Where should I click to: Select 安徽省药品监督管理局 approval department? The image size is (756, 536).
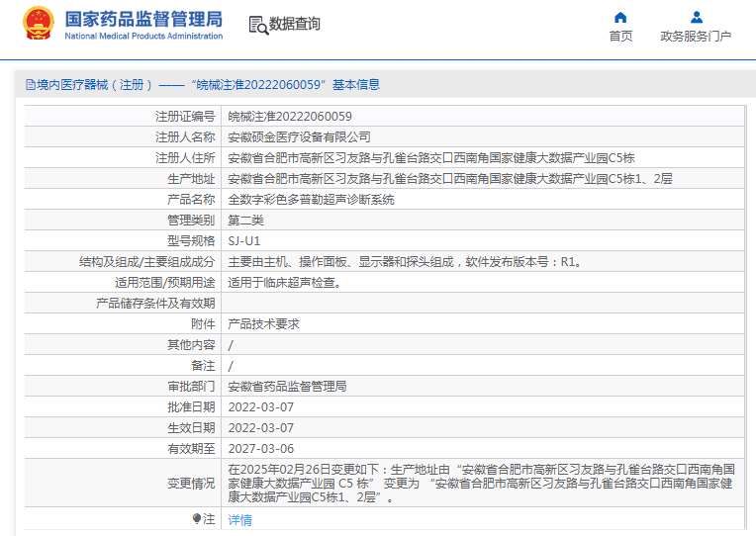point(287,386)
